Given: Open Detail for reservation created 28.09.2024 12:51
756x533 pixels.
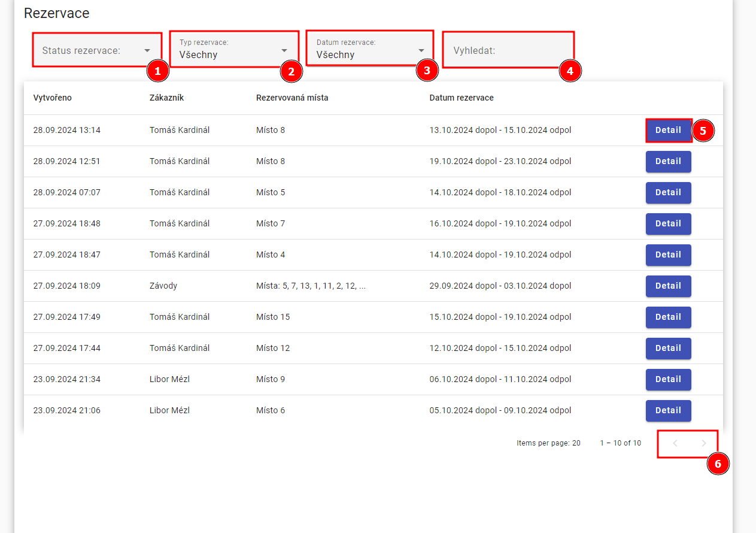Looking at the screenshot, I should pos(668,162).
